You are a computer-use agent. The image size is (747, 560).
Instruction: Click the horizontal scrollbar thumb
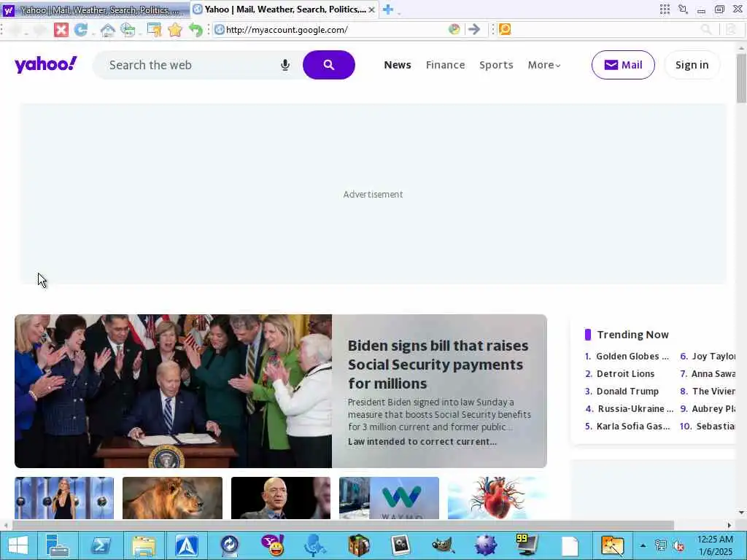[x=343, y=525]
